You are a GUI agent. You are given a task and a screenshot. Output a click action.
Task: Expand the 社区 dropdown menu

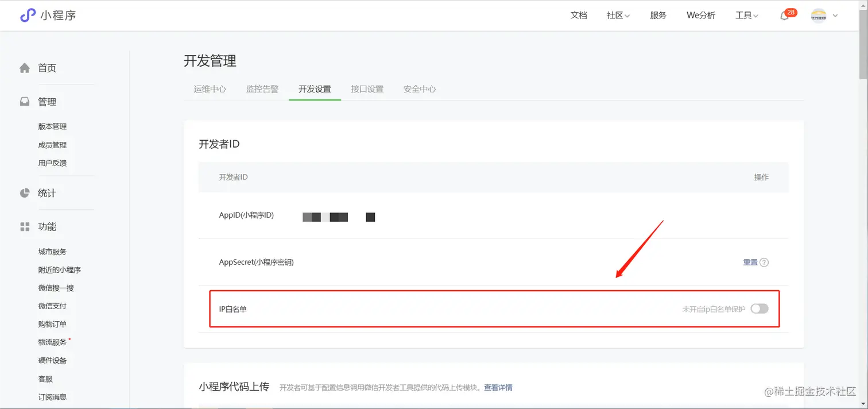coord(618,16)
